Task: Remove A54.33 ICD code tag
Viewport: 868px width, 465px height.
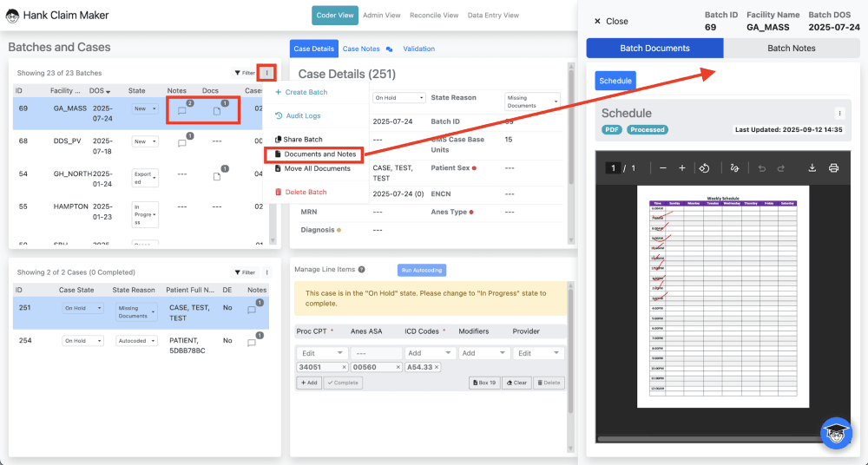Action: [437, 367]
